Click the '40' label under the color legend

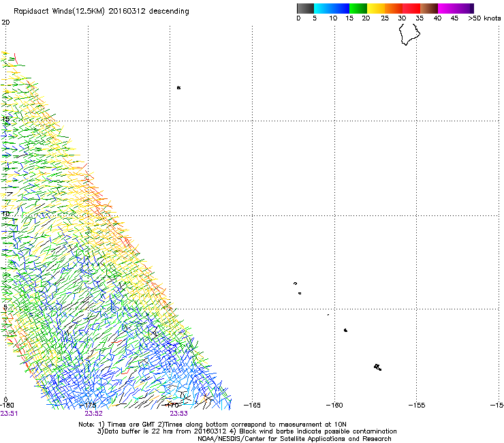tap(437, 18)
